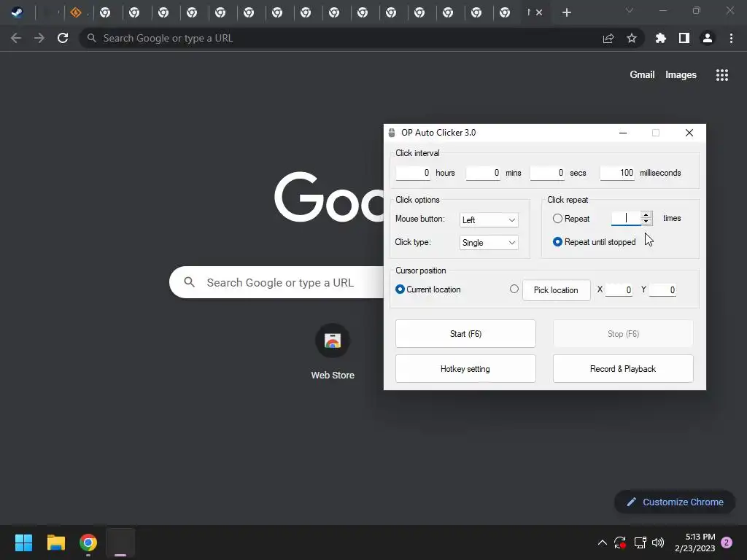This screenshot has width=747, height=560.
Task: Go back to previous page
Action: pos(16,38)
